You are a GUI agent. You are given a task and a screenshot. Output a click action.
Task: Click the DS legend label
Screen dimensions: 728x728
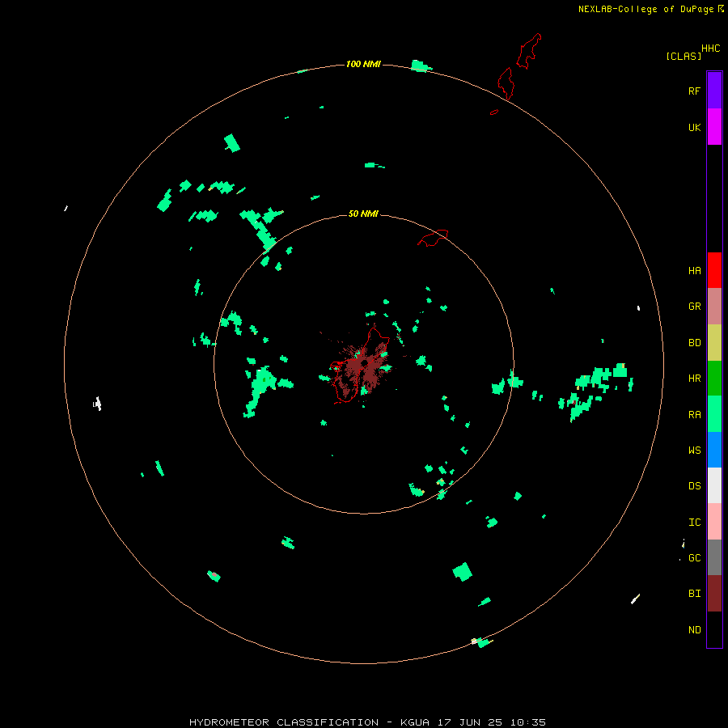pyautogui.click(x=694, y=486)
